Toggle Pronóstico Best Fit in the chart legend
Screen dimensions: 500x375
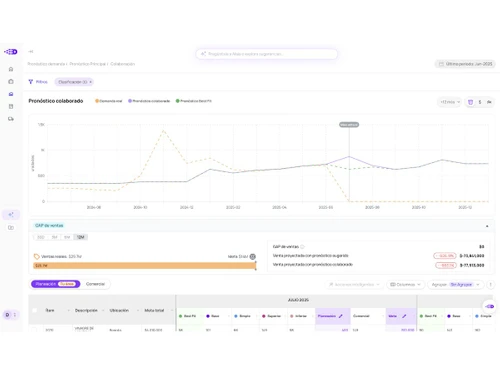point(194,101)
